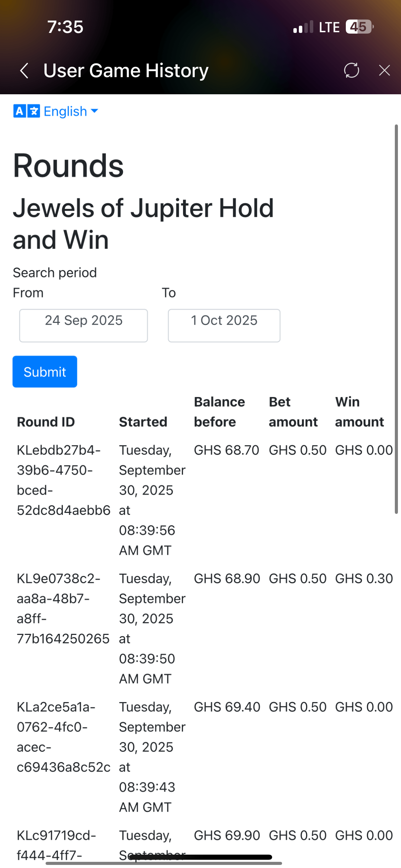Image resolution: width=401 pixels, height=868 pixels.
Task: Click the Started column header
Action: coord(143,422)
